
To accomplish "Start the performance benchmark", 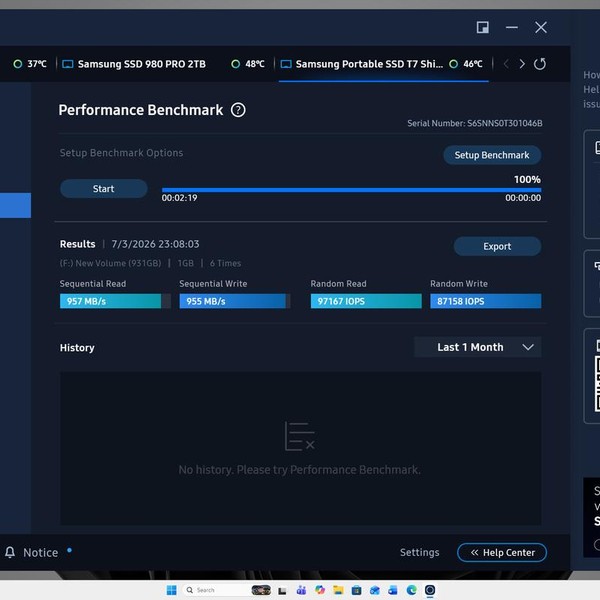I will 104,189.
